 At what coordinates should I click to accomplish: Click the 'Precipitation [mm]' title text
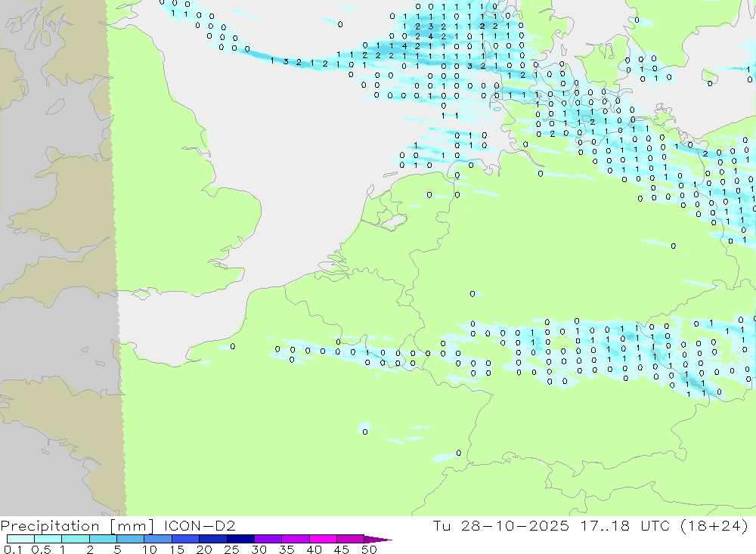[x=77, y=526]
